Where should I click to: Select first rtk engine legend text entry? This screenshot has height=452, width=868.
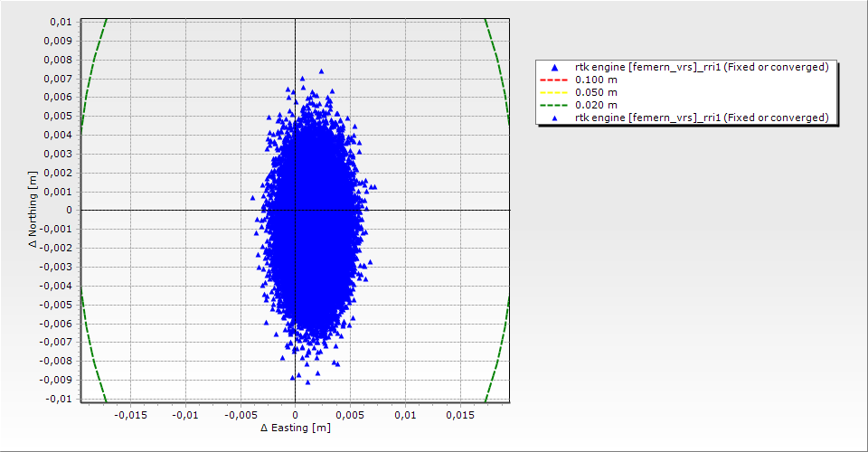(x=702, y=68)
